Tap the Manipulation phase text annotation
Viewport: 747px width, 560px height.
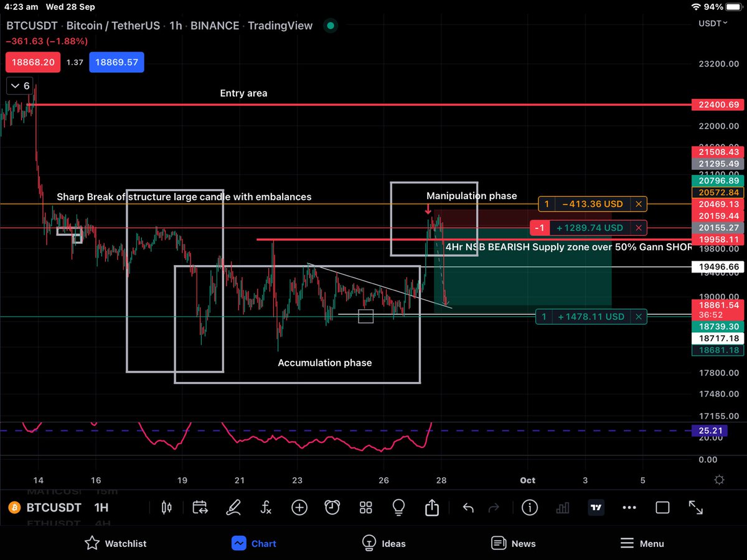471,196
